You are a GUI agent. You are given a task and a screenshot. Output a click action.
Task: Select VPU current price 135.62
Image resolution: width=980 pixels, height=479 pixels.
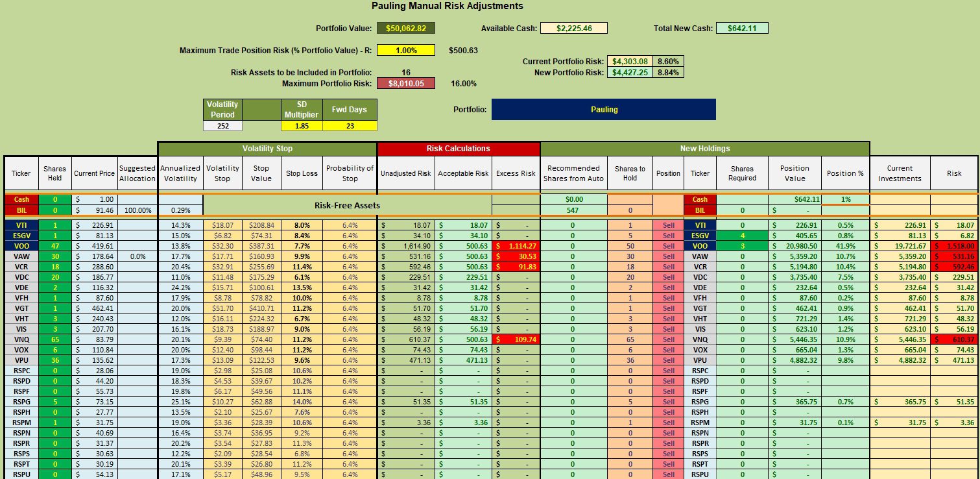coord(95,360)
